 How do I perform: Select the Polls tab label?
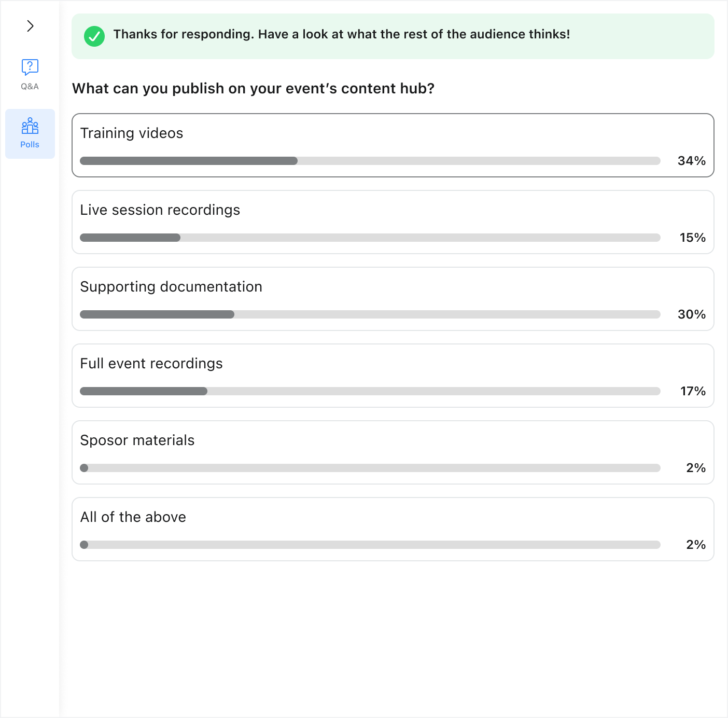click(30, 145)
